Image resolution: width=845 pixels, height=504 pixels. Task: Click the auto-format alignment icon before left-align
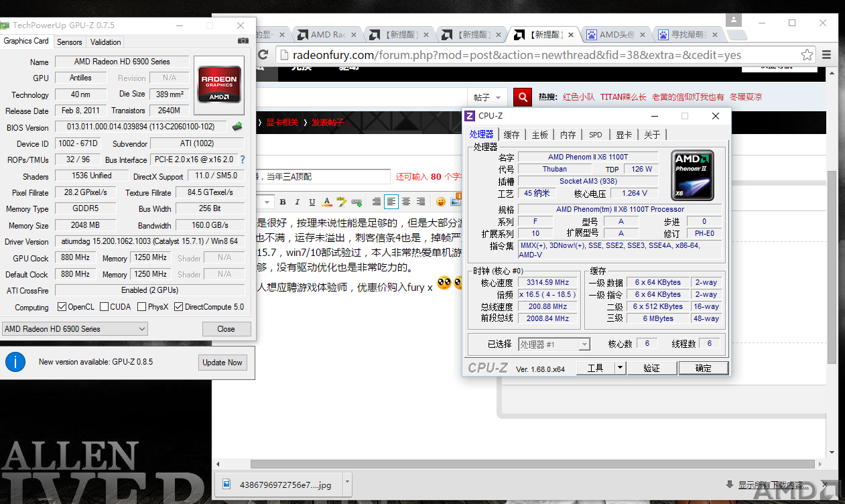pos(377,202)
